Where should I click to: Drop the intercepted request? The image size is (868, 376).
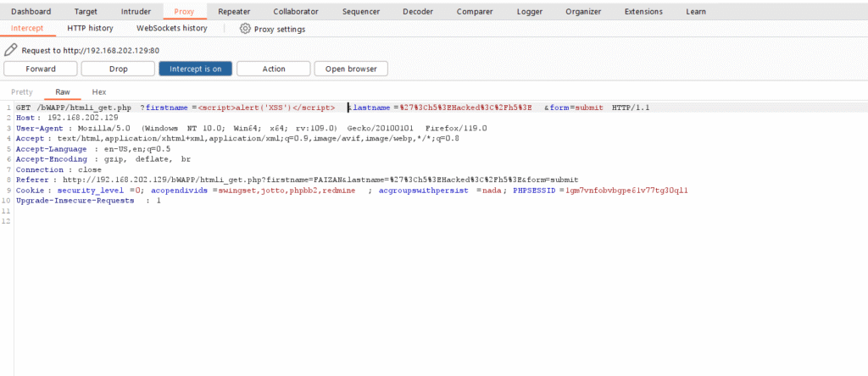pos(118,69)
